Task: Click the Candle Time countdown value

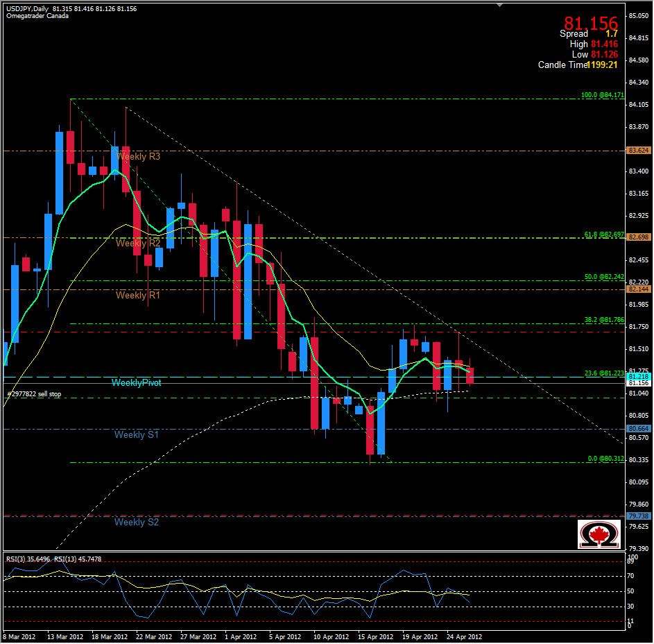Action: pyautogui.click(x=603, y=65)
